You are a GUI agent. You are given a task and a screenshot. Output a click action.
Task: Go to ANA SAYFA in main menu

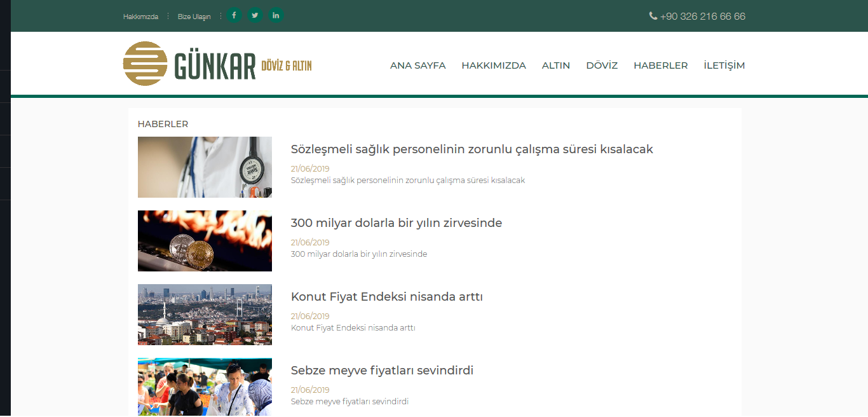click(417, 65)
